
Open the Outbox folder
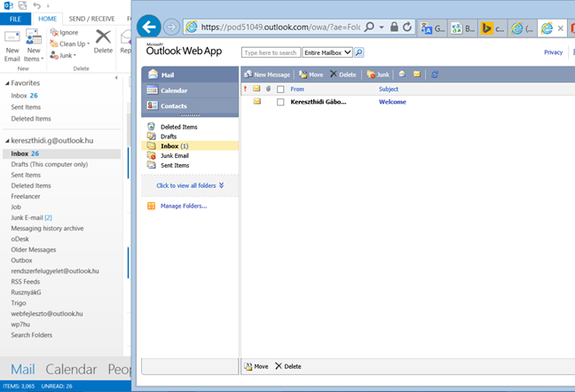point(21,261)
